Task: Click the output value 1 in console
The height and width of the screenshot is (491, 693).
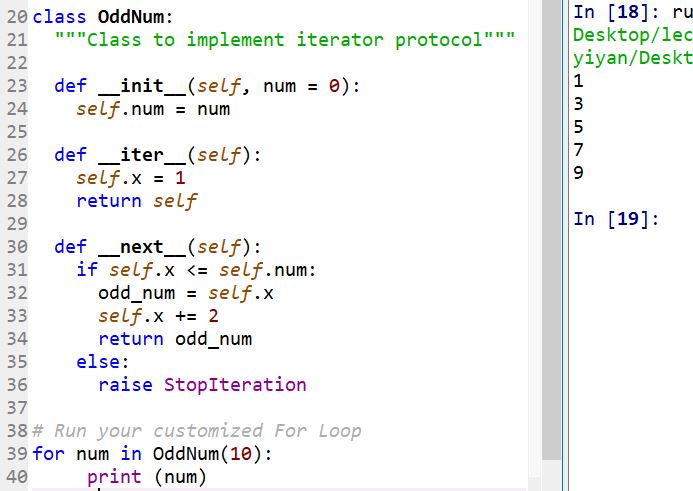Action: (x=579, y=82)
